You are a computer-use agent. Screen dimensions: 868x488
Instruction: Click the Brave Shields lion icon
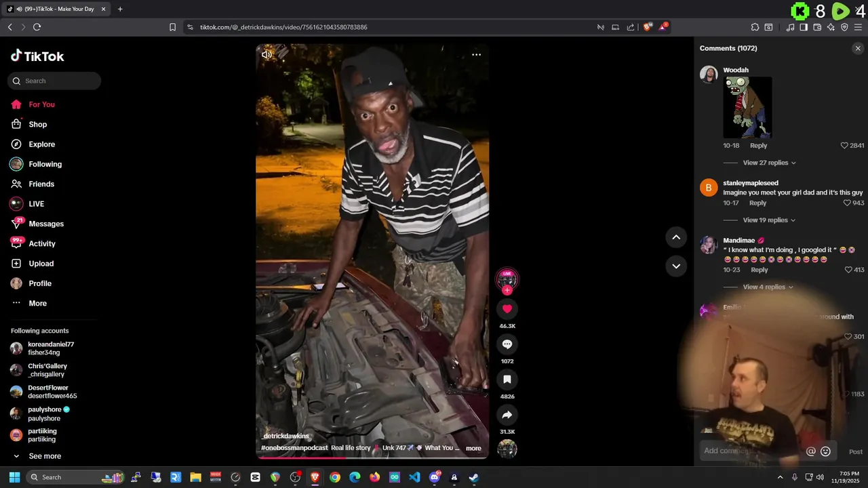[x=648, y=27]
